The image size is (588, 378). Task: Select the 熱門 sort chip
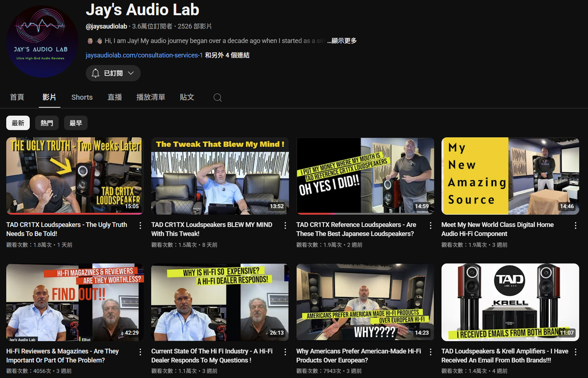[x=47, y=123]
